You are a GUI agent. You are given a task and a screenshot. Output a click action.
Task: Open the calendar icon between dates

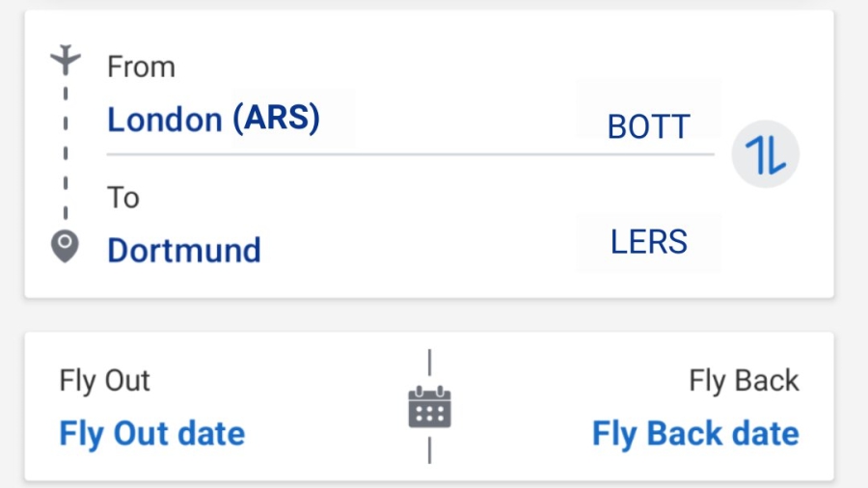click(429, 407)
